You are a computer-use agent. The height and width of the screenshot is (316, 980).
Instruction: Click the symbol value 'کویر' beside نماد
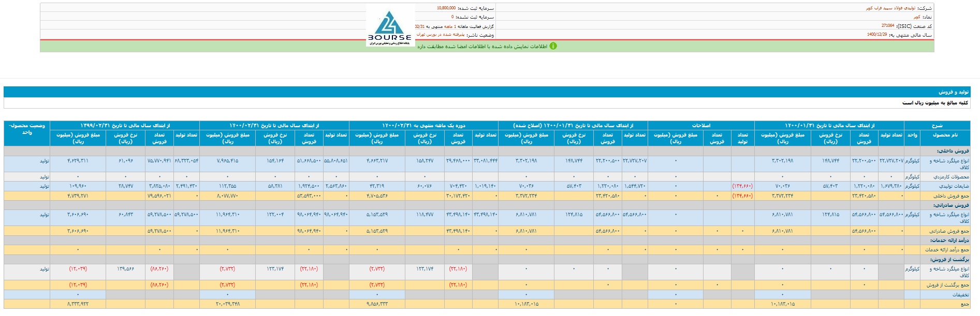coord(917,17)
